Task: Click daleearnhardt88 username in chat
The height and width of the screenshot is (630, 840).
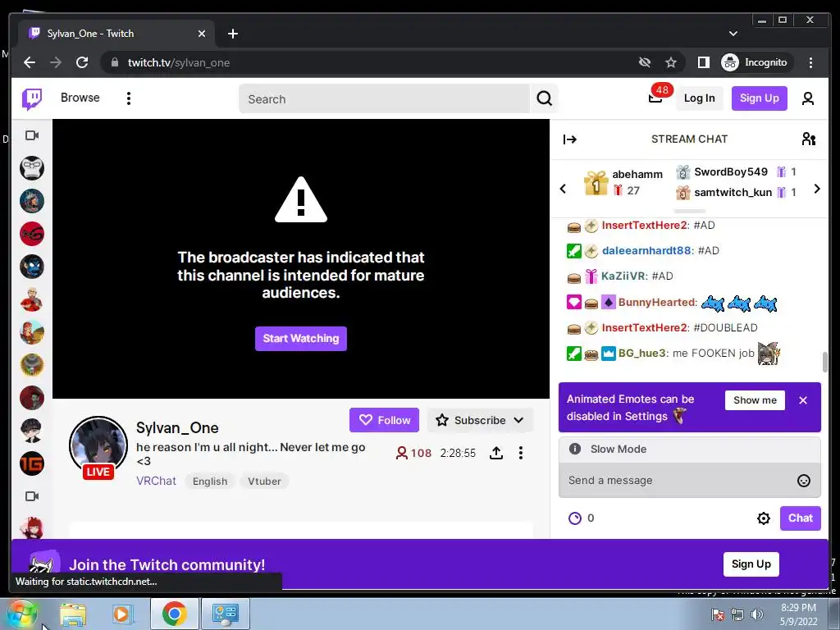Action: pyautogui.click(x=646, y=250)
